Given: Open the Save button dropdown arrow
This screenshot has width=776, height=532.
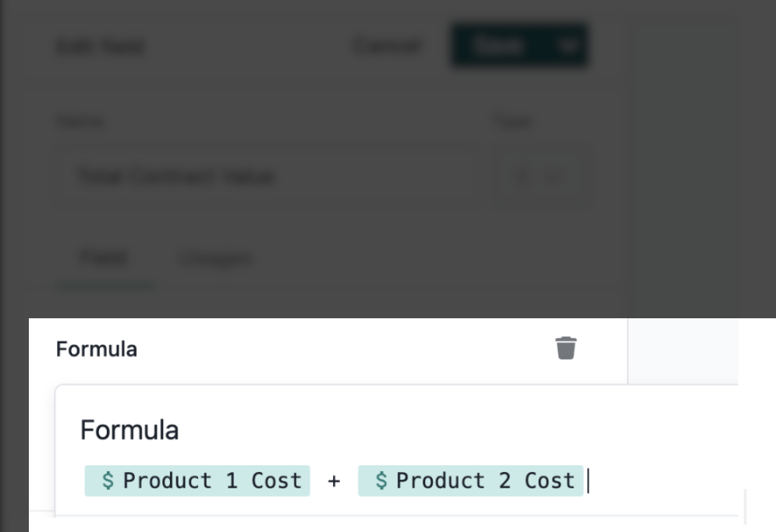Looking at the screenshot, I should pos(567,46).
